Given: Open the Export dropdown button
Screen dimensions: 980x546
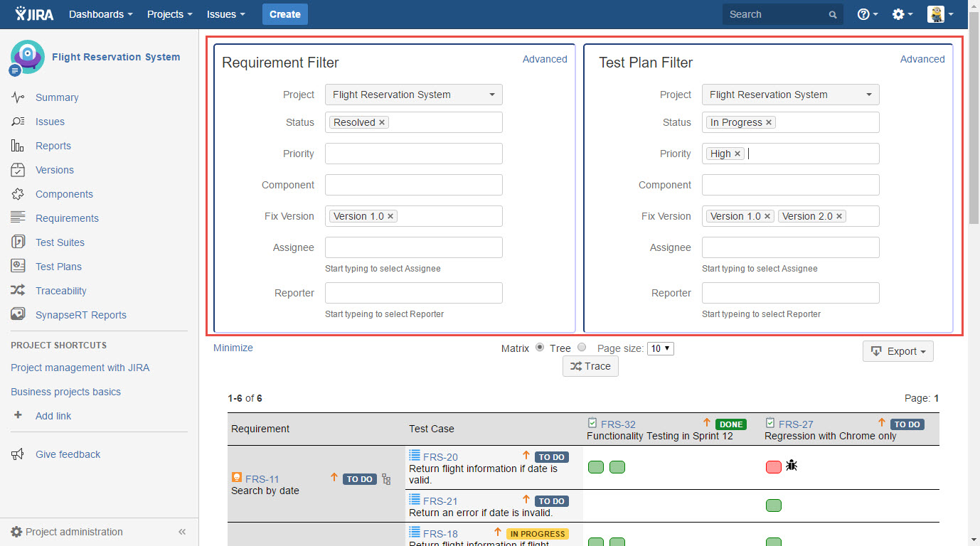Looking at the screenshot, I should tap(898, 351).
